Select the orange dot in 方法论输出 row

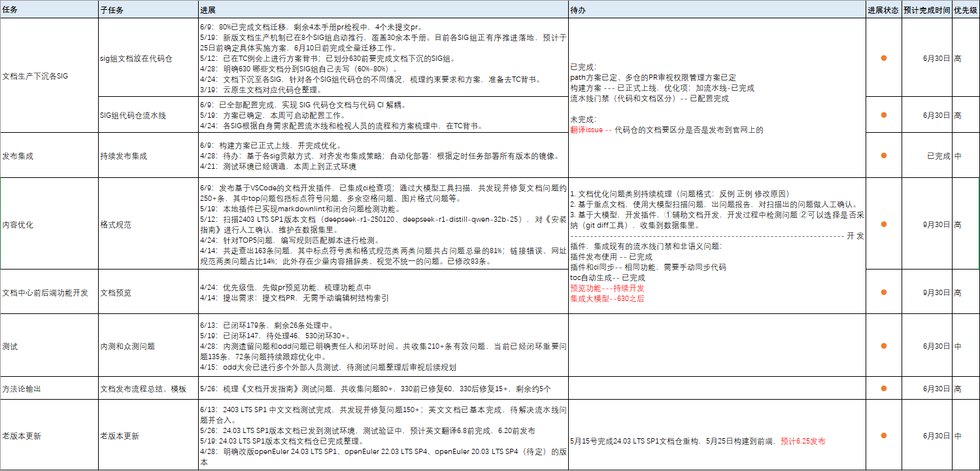(883, 388)
